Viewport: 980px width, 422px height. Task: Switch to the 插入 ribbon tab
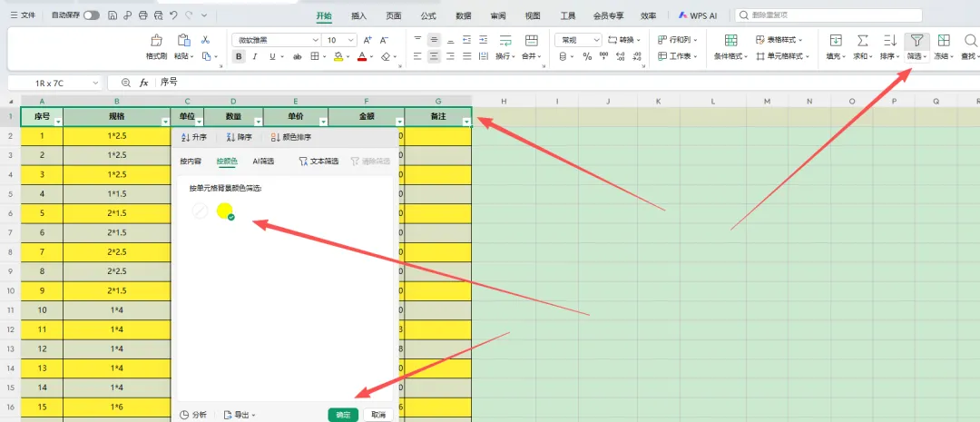358,15
